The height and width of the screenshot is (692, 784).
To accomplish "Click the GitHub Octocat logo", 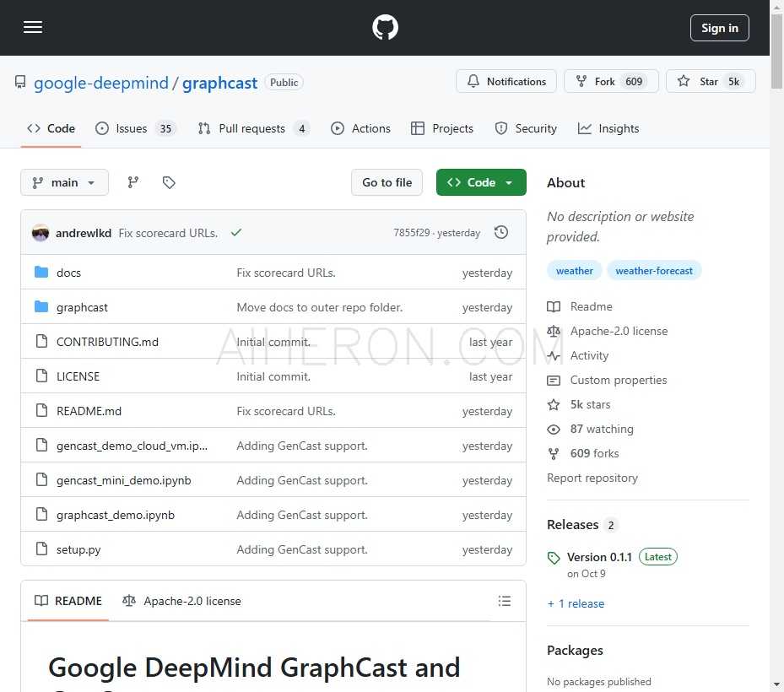I will (385, 27).
